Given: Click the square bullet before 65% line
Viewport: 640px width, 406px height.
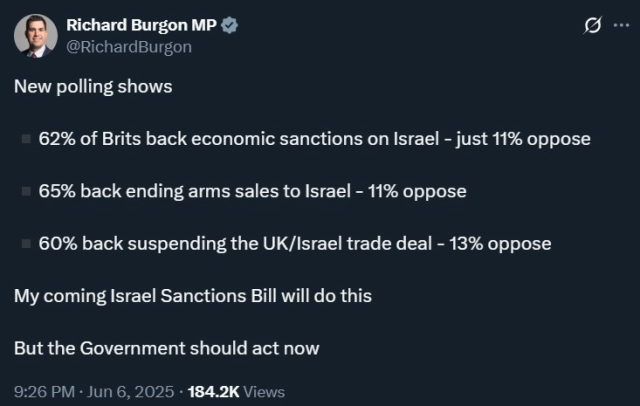Looking at the screenshot, I should point(26,191).
